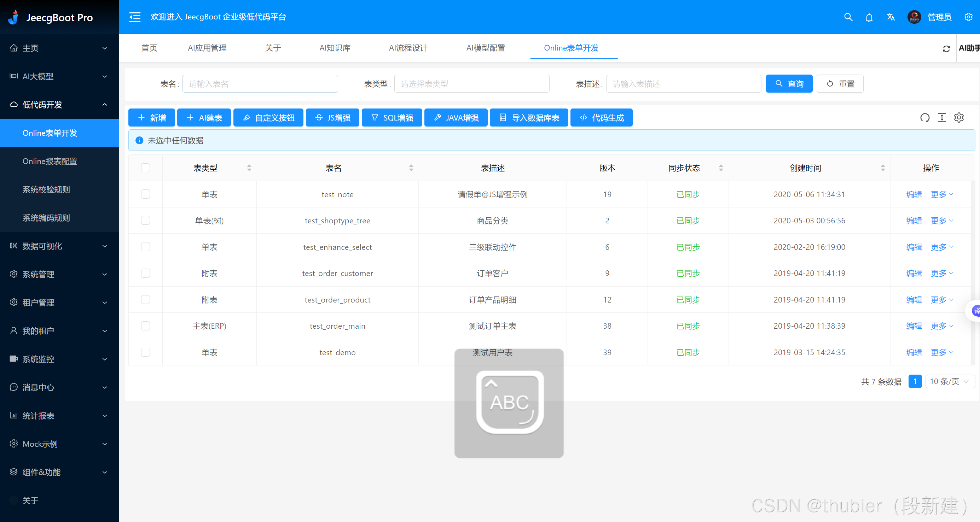
Task: Click the notification bell icon
Action: pos(869,17)
